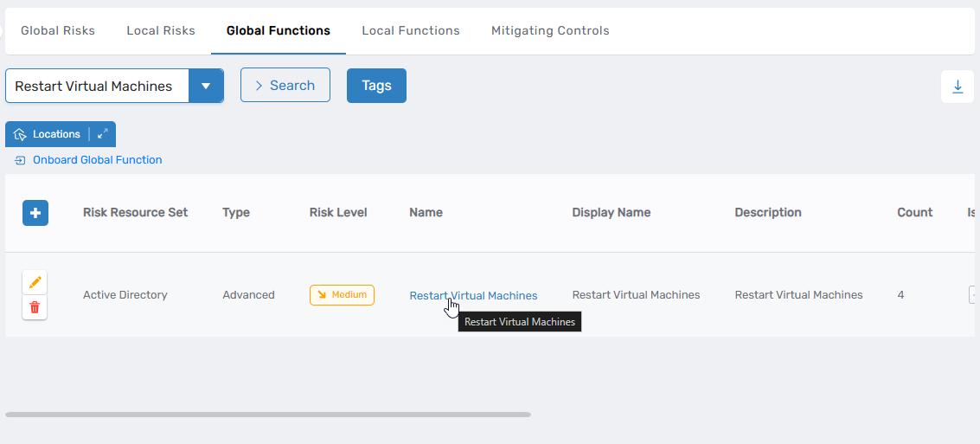The height and width of the screenshot is (444, 980).
Task: Click the Onboard Global Function icon
Action: click(x=20, y=160)
